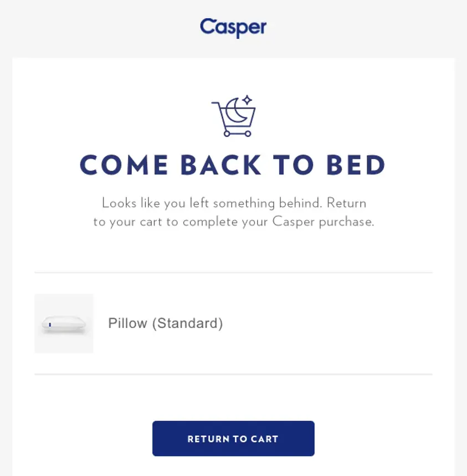Click the sparkle star above the cart

pyautogui.click(x=247, y=100)
